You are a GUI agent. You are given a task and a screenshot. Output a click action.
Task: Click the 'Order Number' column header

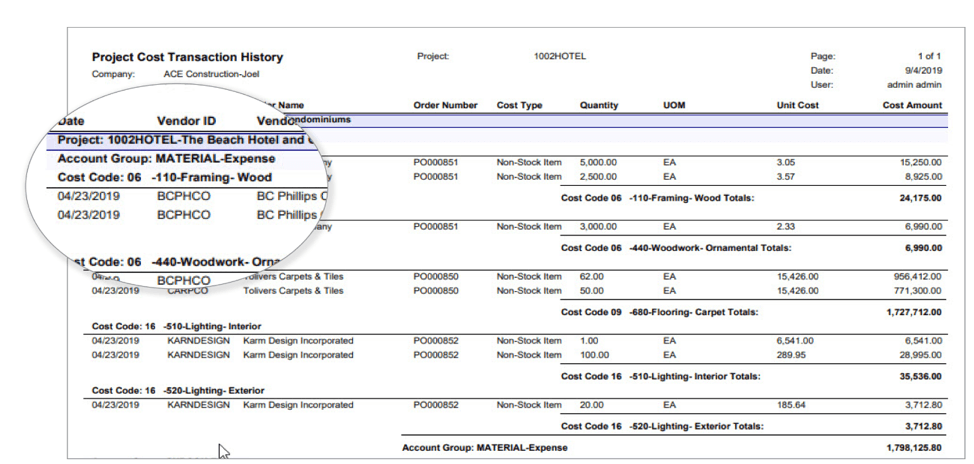(445, 106)
